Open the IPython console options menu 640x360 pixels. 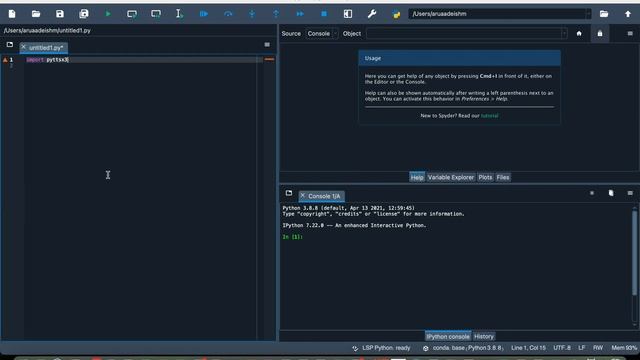[630, 193]
